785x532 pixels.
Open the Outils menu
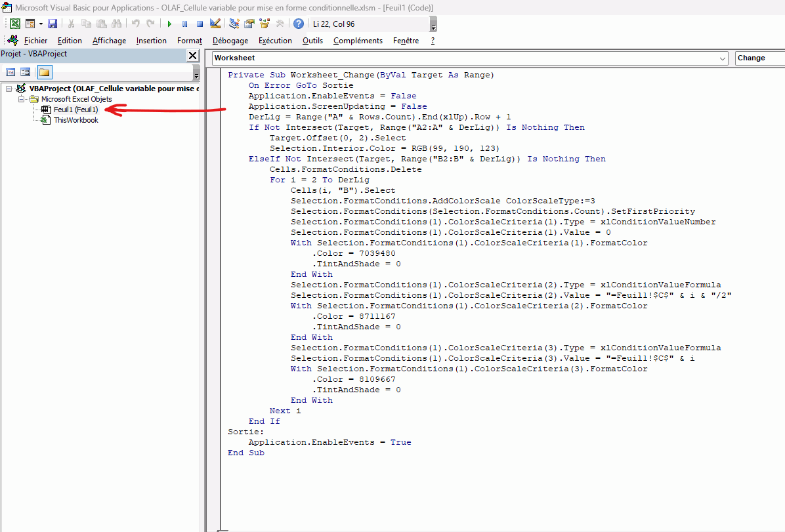[x=312, y=41]
